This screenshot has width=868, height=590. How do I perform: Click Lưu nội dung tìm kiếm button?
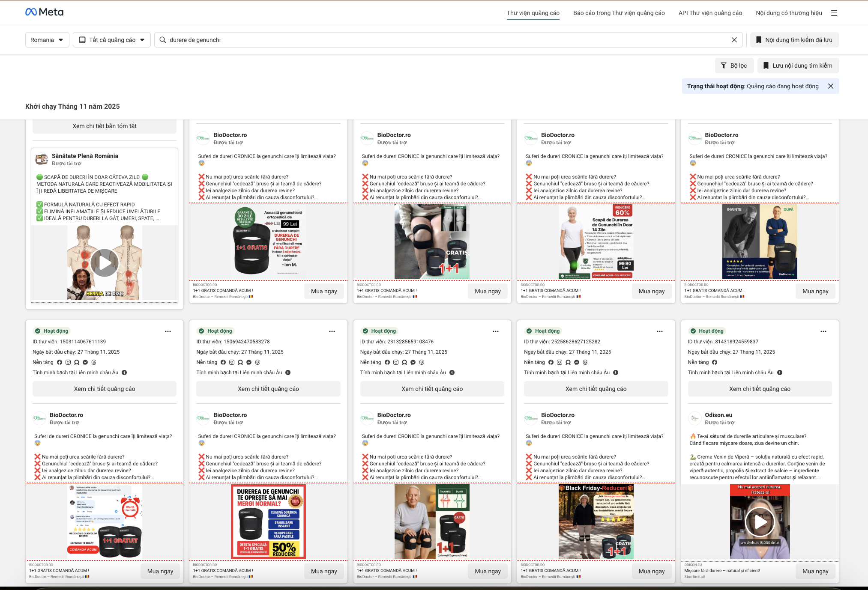tap(798, 66)
